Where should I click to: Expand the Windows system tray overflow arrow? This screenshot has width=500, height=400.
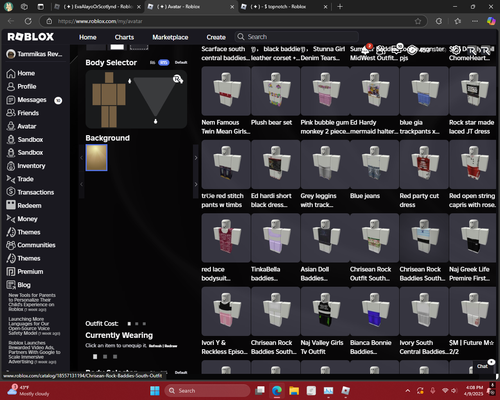(x=408, y=390)
